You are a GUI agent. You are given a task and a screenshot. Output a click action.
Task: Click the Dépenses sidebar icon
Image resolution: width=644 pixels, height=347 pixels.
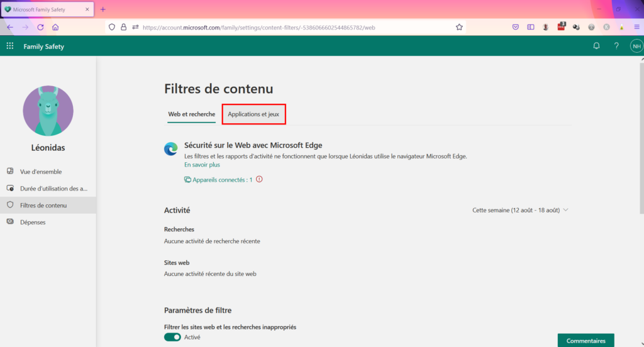click(x=10, y=221)
